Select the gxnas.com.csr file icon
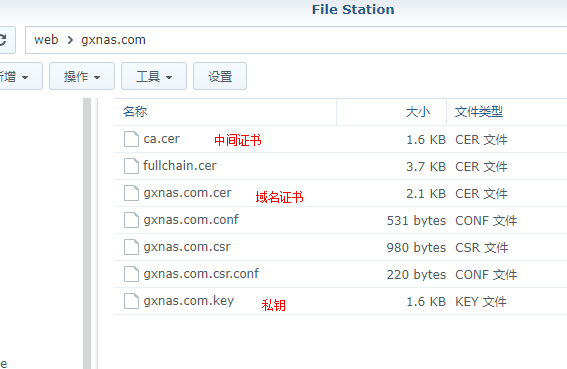 coord(131,247)
